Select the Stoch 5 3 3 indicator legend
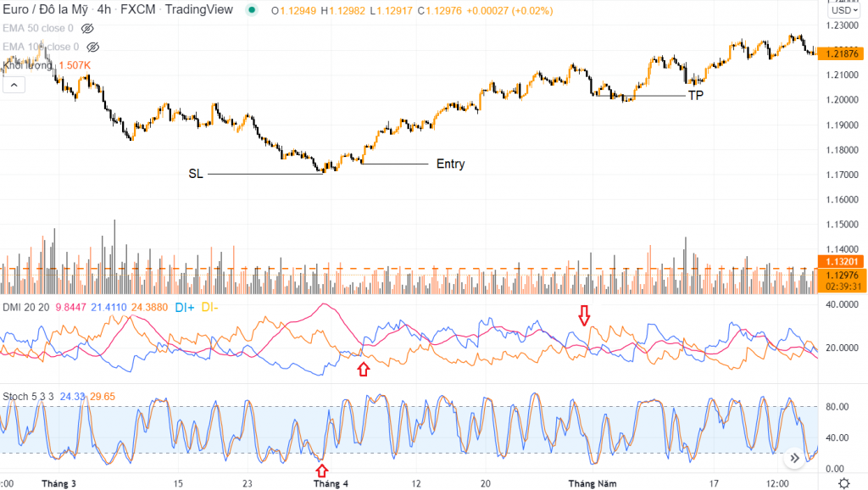This screenshot has width=868, height=490. pyautogui.click(x=29, y=395)
